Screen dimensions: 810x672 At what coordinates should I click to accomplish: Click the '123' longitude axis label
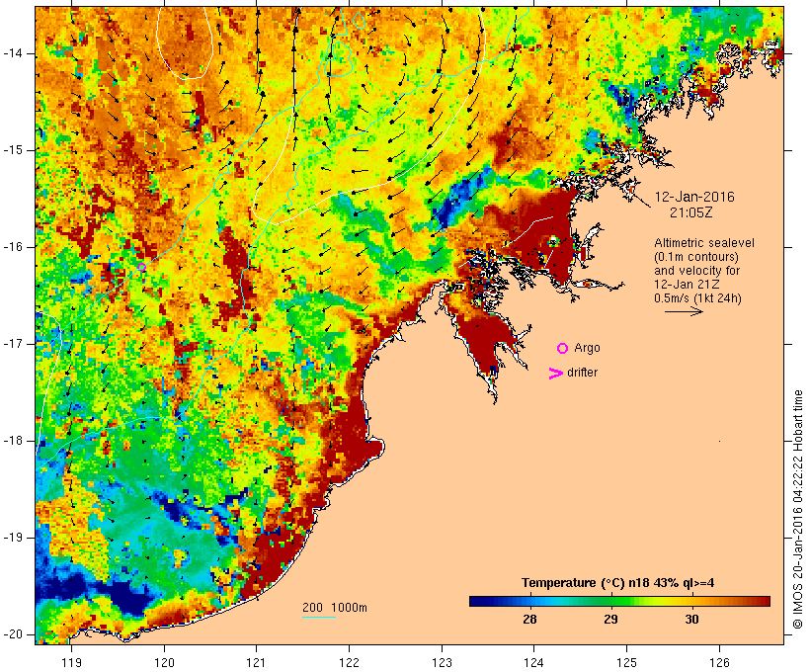tap(442, 662)
